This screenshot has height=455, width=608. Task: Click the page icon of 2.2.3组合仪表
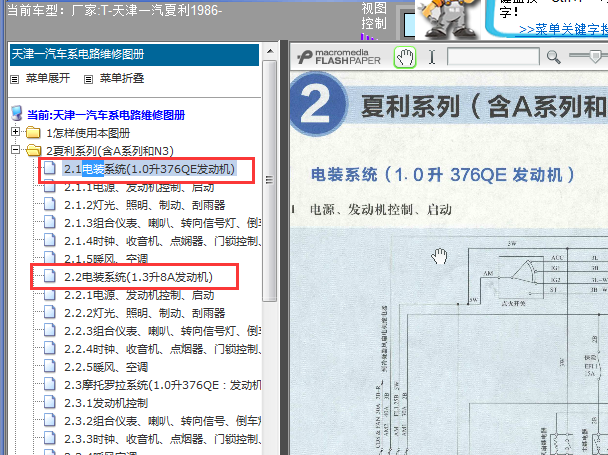50,330
